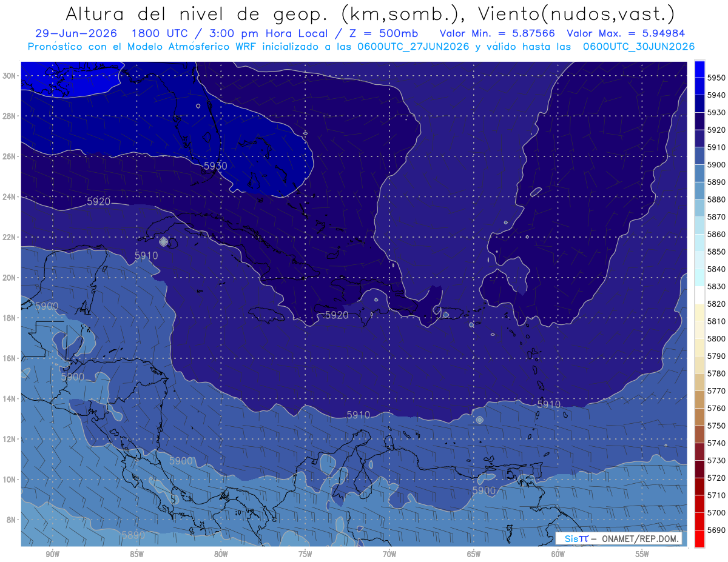Click the 5840 value on the color legend
The image size is (728, 562).
pyautogui.click(x=716, y=269)
